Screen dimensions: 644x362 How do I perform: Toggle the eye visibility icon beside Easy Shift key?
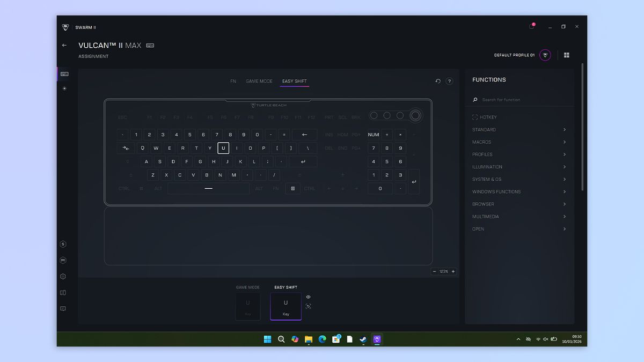pos(308,297)
